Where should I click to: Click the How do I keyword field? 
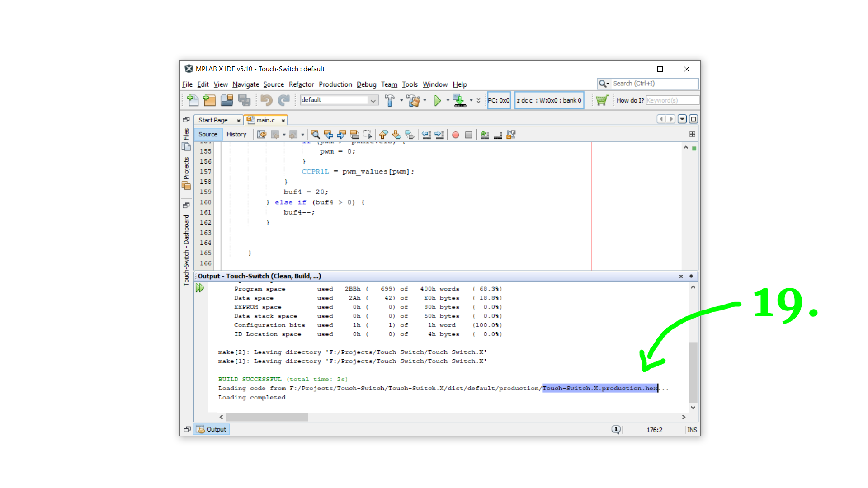click(672, 100)
